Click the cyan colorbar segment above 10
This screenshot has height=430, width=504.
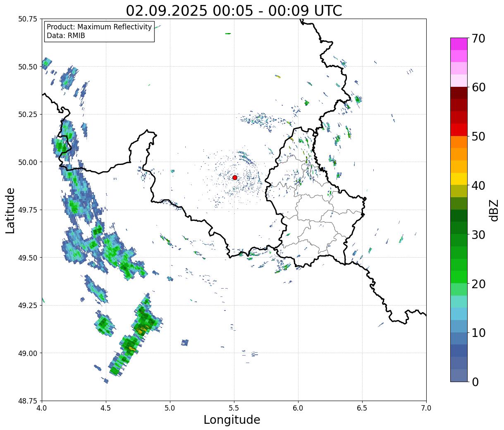pos(459,314)
